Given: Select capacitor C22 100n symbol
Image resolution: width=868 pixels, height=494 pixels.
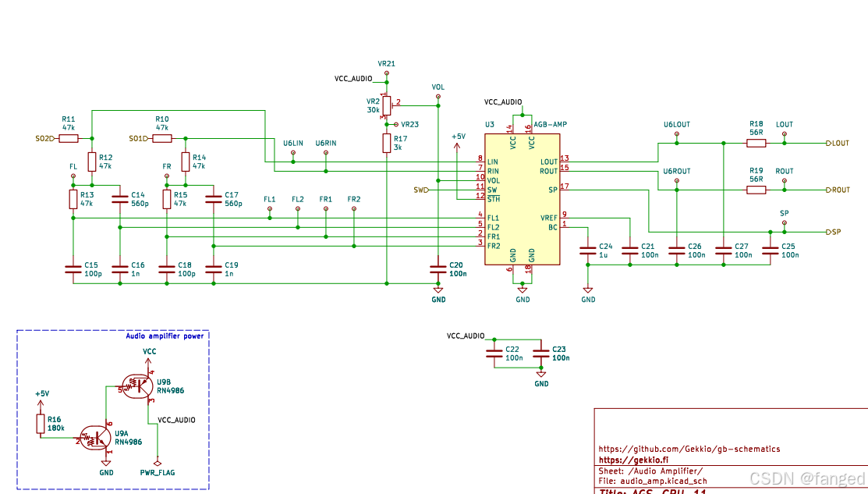Looking at the screenshot, I should tap(494, 354).
